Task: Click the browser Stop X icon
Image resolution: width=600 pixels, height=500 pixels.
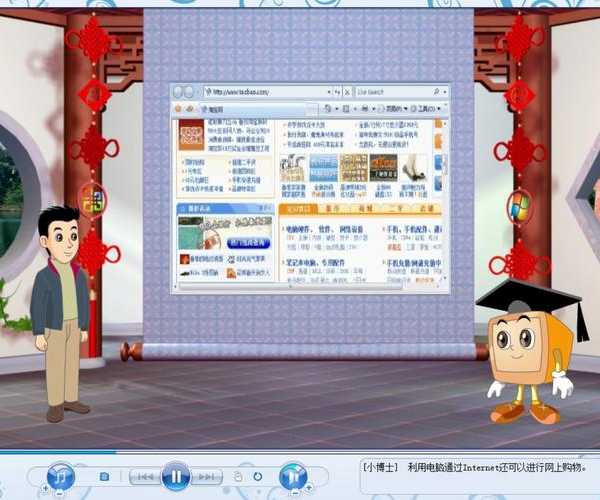Action: [347, 92]
